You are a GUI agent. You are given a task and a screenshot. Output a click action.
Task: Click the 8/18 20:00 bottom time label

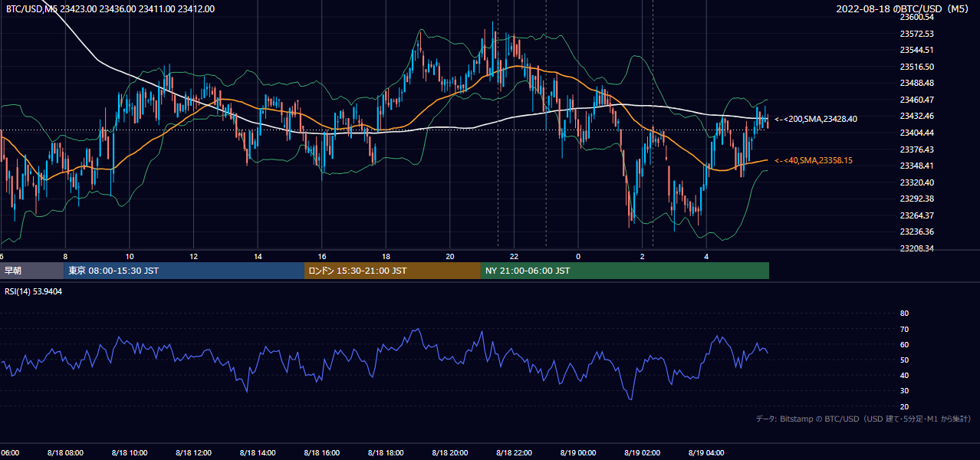450,453
